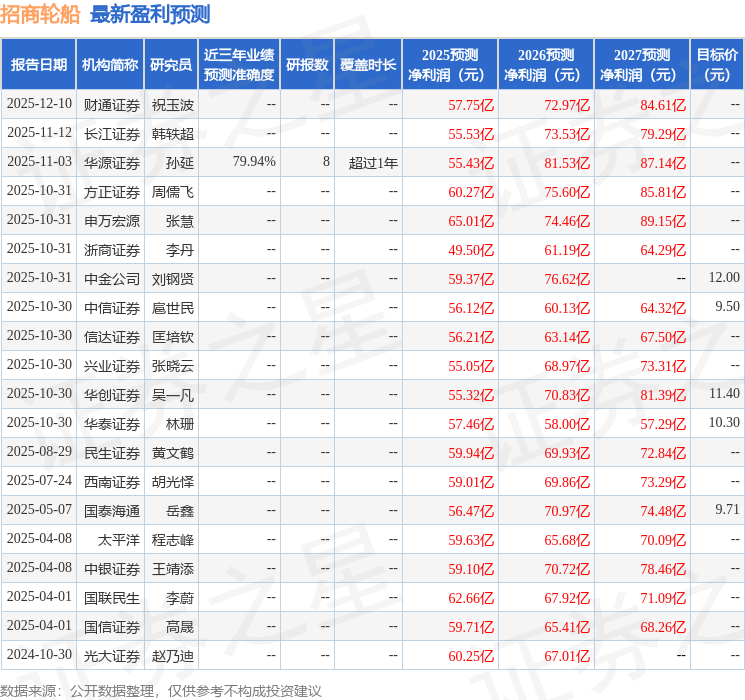Click the 2027预测净利润 column header
The width and height of the screenshot is (745, 700).
[x=642, y=64]
